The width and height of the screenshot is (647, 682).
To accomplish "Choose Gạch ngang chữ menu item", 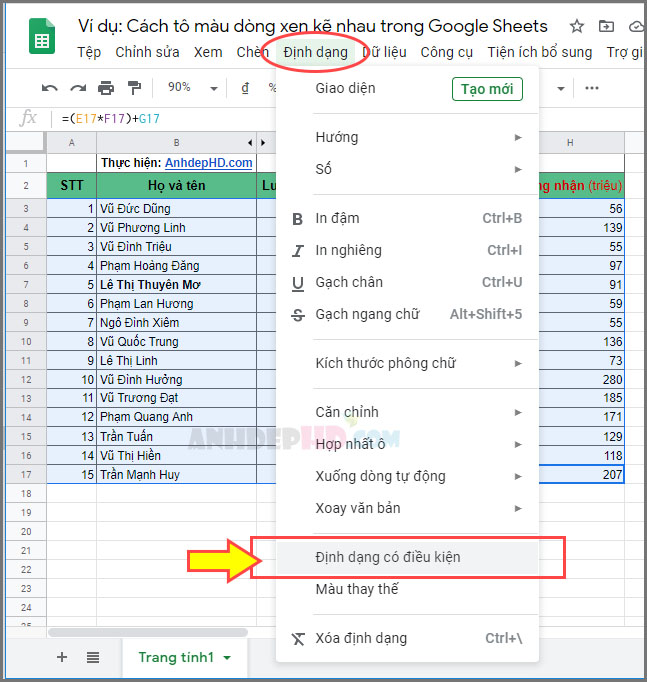I will click(x=407, y=314).
